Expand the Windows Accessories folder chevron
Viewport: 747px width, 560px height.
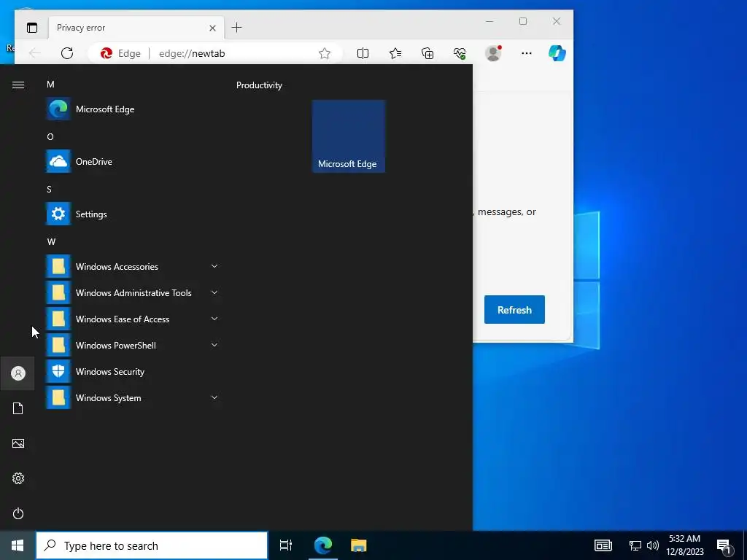214,266
